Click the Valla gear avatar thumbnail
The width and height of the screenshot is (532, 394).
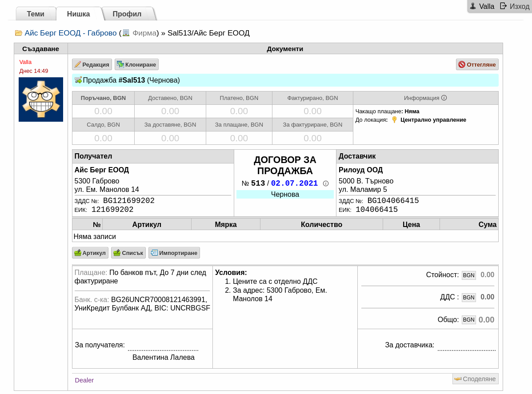[41, 99]
